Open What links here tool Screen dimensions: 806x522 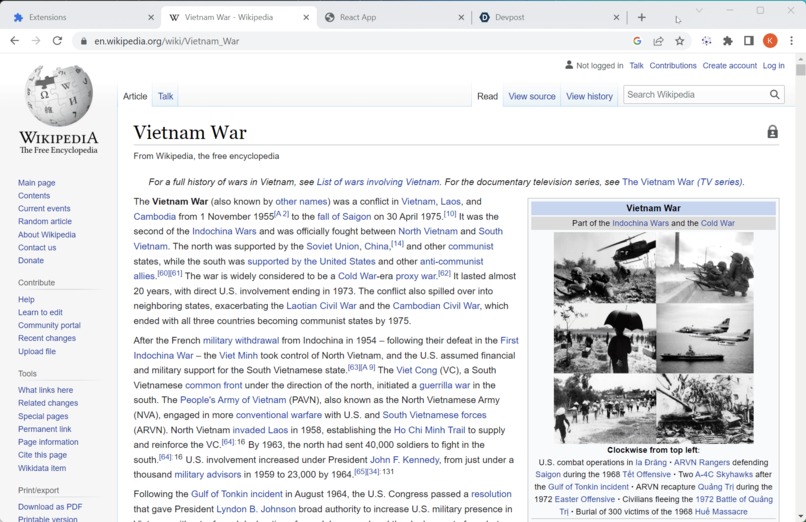click(x=45, y=389)
